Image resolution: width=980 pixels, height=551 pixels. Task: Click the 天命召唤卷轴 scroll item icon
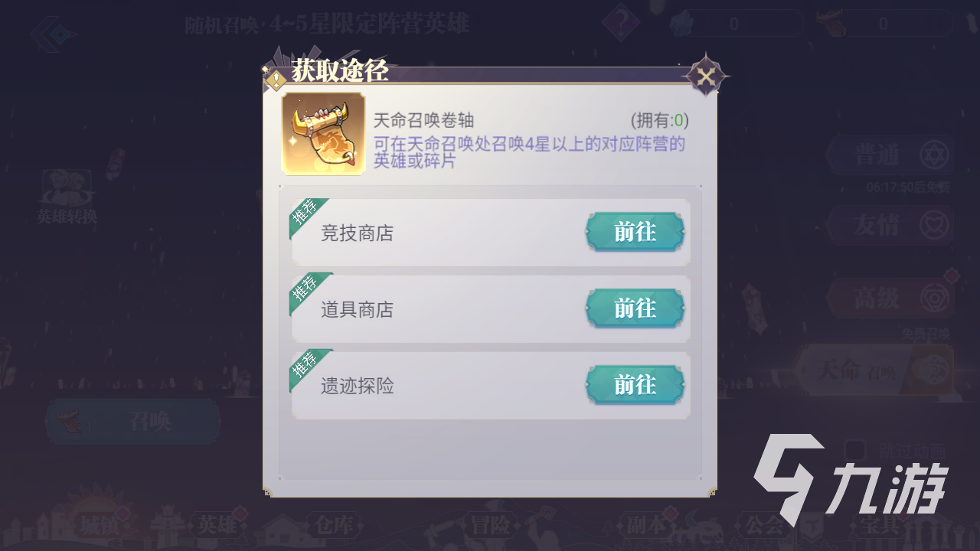tap(324, 134)
